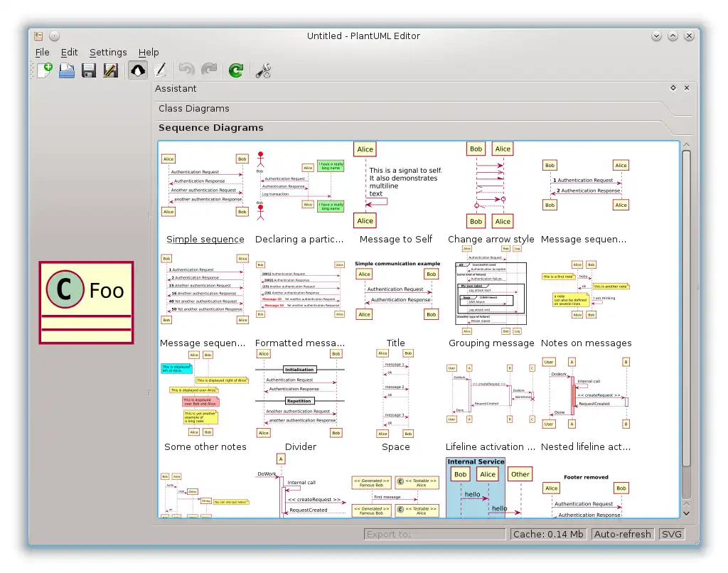The image size is (728, 573).
Task: Click the Assistant list vertical scrollbar
Action: [x=686, y=330]
